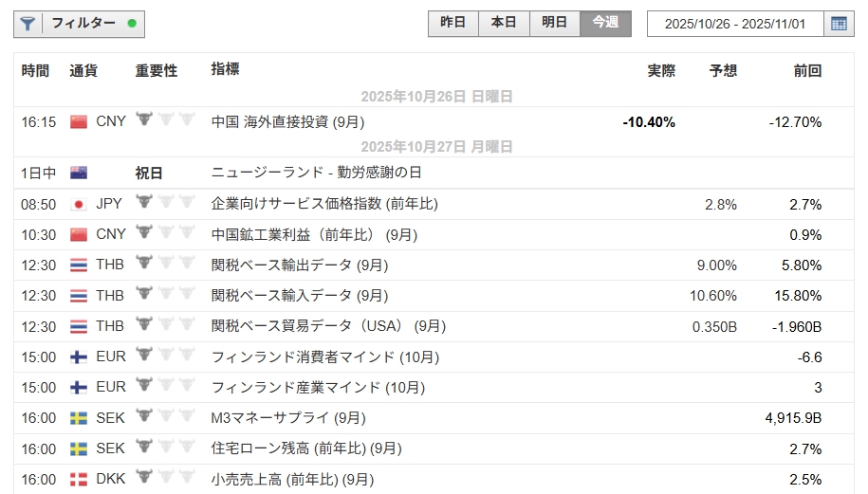
Task: Switch to the 本日 tab
Action: [504, 23]
